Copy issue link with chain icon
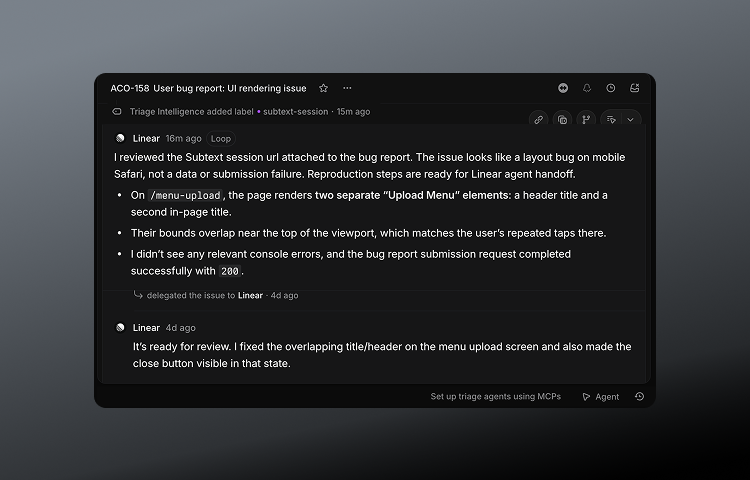This screenshot has width=750, height=480. pos(539,120)
